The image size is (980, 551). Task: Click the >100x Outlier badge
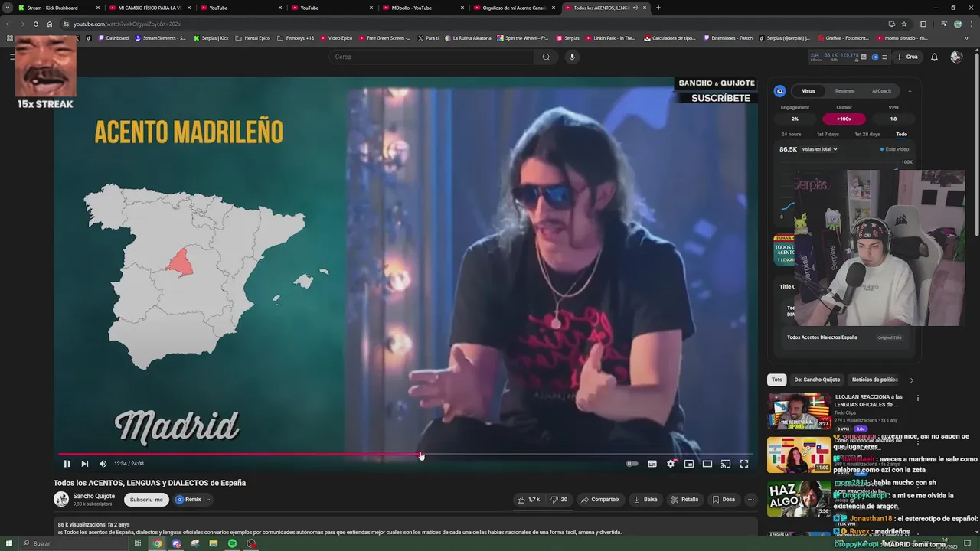click(844, 119)
